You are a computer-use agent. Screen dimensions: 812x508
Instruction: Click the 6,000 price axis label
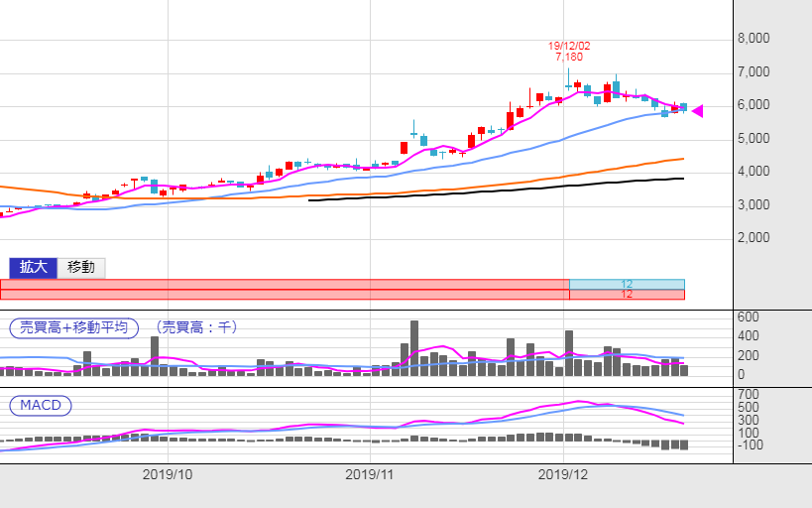click(754, 105)
